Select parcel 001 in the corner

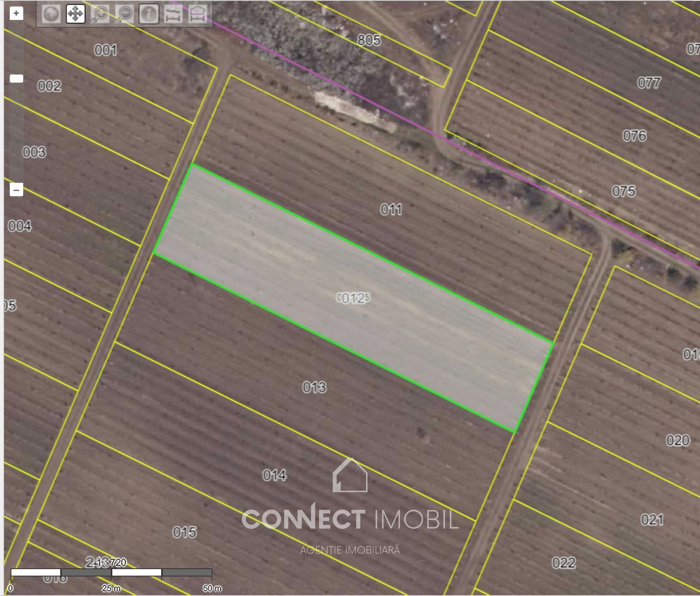click(105, 50)
